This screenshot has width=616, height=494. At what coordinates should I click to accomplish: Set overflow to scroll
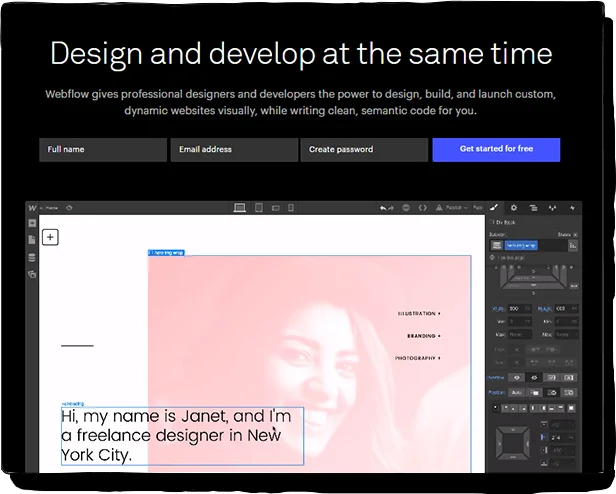click(x=551, y=378)
